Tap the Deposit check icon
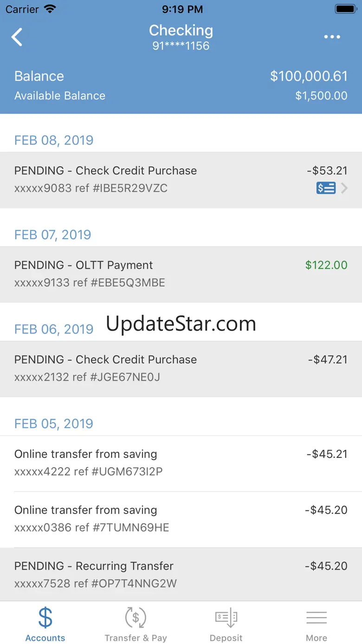 226,618
